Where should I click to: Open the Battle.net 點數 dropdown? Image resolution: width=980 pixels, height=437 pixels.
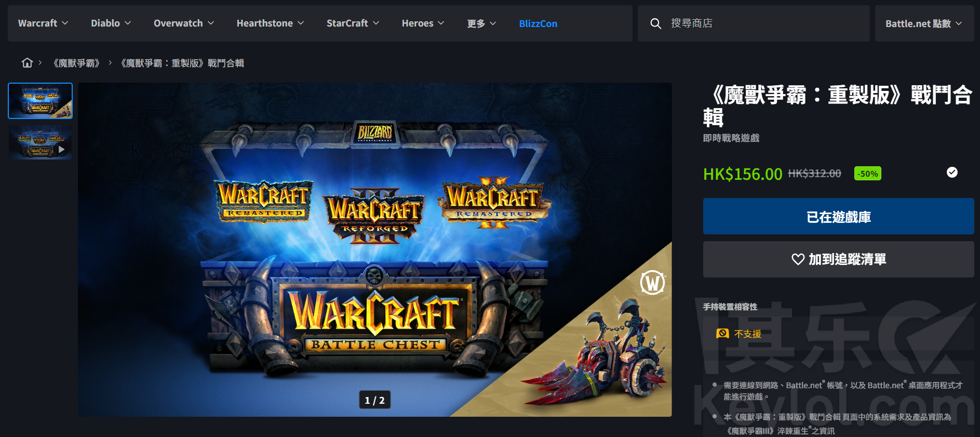coord(924,23)
